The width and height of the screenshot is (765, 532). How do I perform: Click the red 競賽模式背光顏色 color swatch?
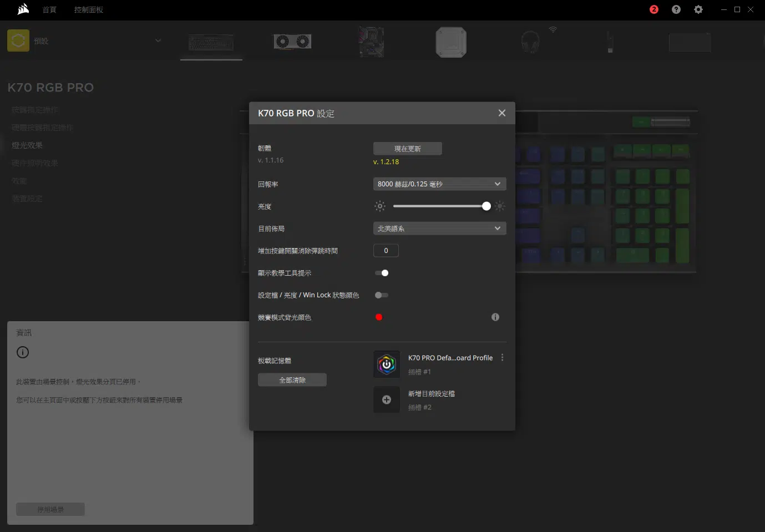[379, 317]
